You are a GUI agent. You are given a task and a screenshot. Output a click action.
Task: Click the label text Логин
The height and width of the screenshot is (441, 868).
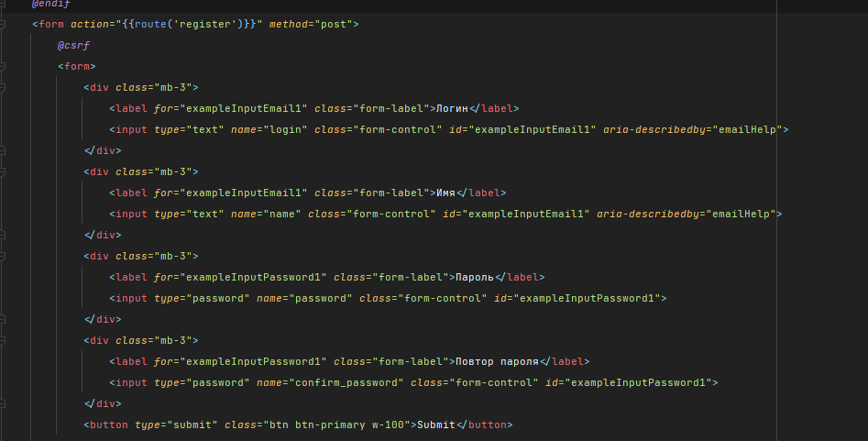point(452,108)
